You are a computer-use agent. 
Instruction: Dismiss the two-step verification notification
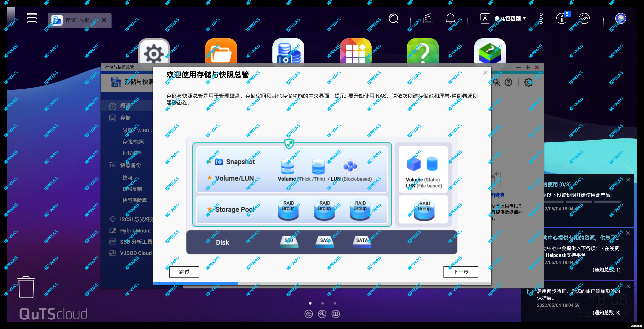point(628,286)
